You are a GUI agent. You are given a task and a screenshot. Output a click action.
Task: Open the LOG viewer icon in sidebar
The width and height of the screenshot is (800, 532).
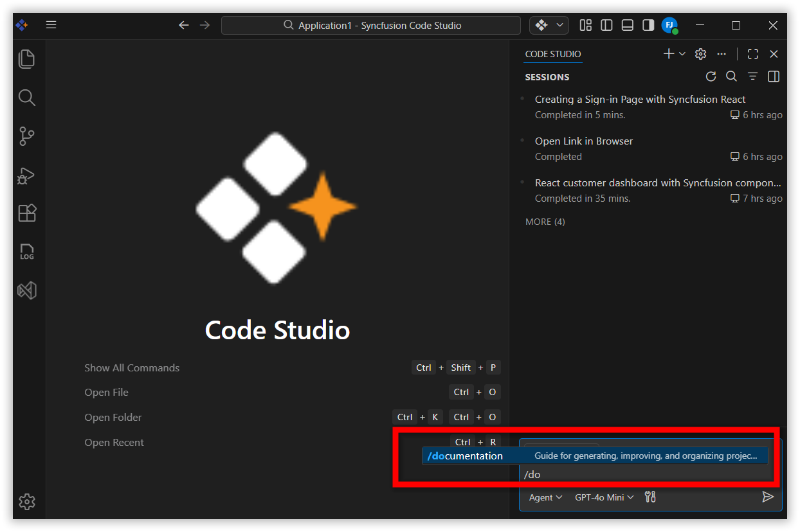click(26, 252)
